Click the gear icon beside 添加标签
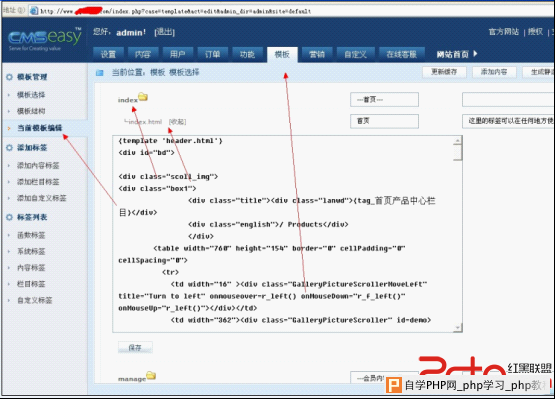This screenshot has height=399, width=555. 10,148
